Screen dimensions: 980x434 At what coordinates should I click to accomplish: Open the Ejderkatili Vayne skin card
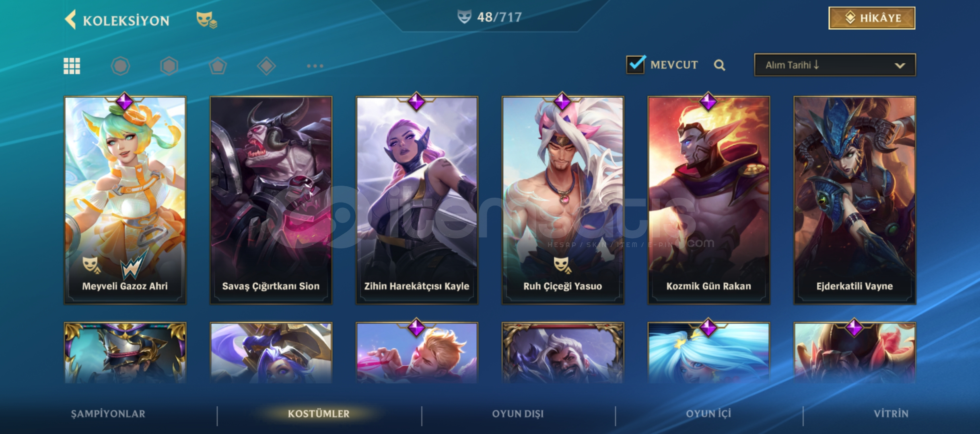coord(854,200)
